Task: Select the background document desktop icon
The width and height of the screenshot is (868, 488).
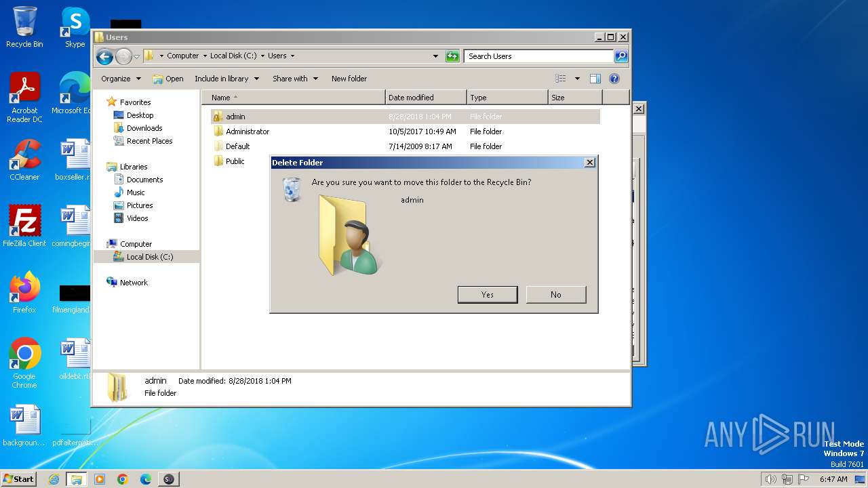Action: [x=24, y=426]
